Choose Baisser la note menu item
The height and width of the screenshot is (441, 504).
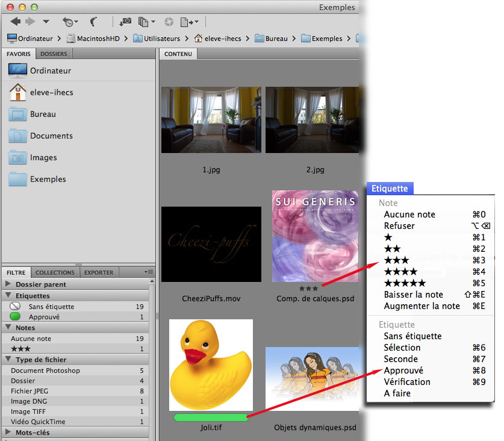pos(431,295)
